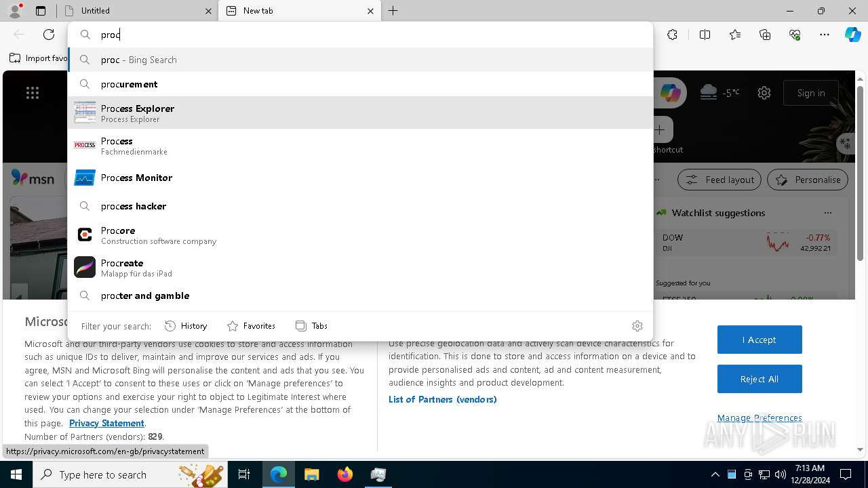Open MSN page settings gear
868x488 pixels.
pyautogui.click(x=764, y=93)
